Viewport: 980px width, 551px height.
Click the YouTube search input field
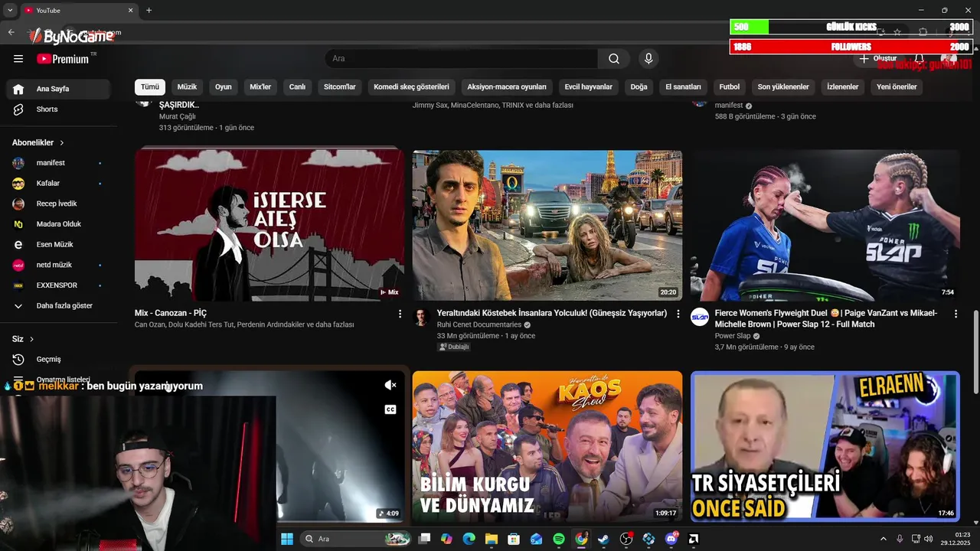pyautogui.click(x=462, y=59)
